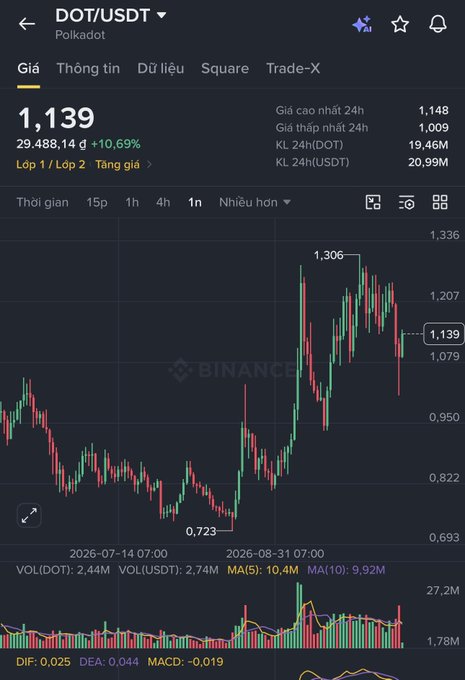Tap the current price 1,139 headline
This screenshot has height=680, width=465.
[x=56, y=118]
